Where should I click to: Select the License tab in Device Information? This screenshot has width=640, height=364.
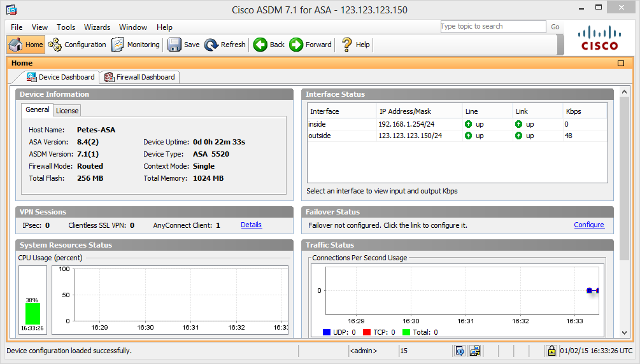pos(67,111)
